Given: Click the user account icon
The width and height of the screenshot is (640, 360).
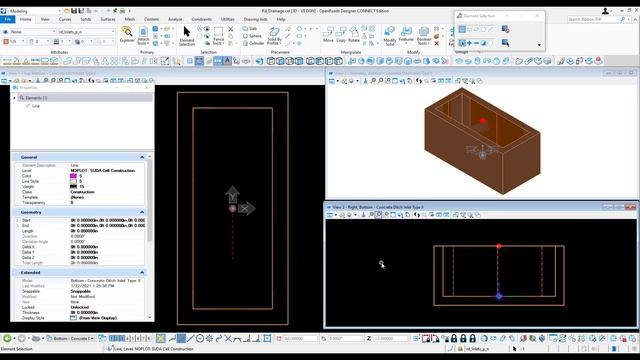Looking at the screenshot, I should click(x=605, y=11).
